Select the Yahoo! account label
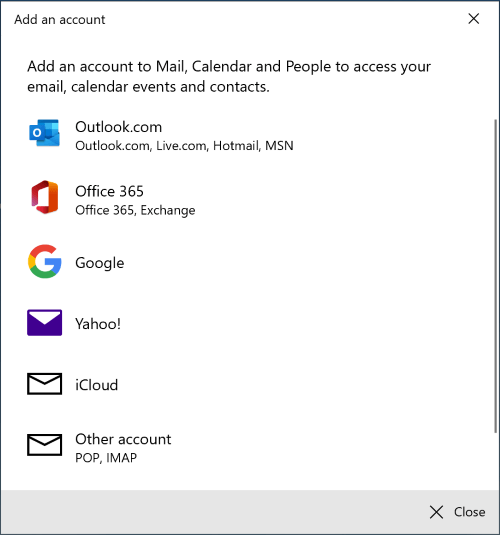Viewport: 500px width, 535px height. (x=98, y=323)
